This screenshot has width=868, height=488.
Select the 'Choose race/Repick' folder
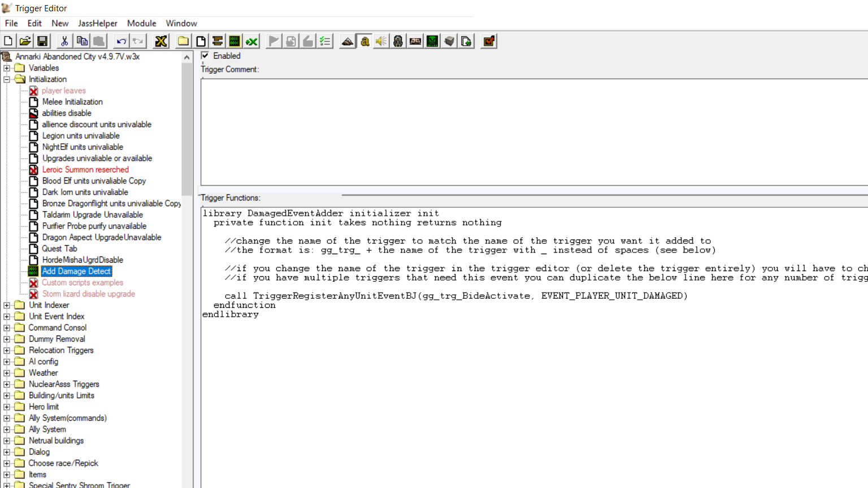click(x=63, y=463)
